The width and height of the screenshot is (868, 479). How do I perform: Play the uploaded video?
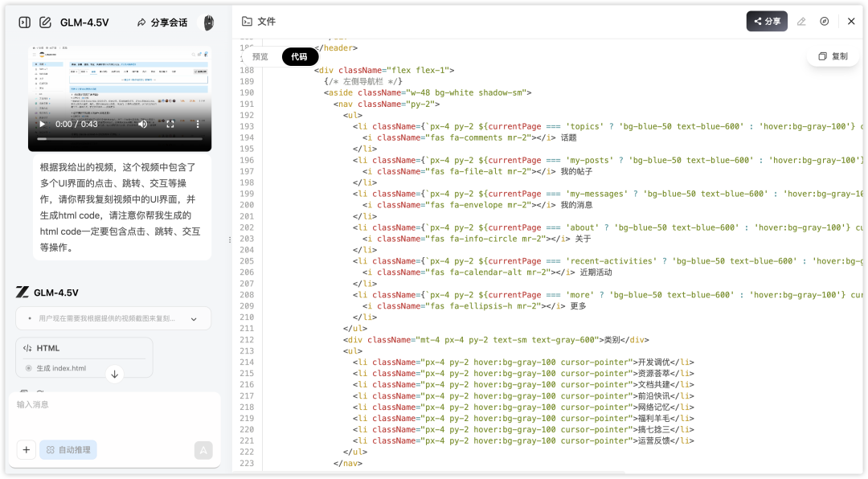click(42, 124)
